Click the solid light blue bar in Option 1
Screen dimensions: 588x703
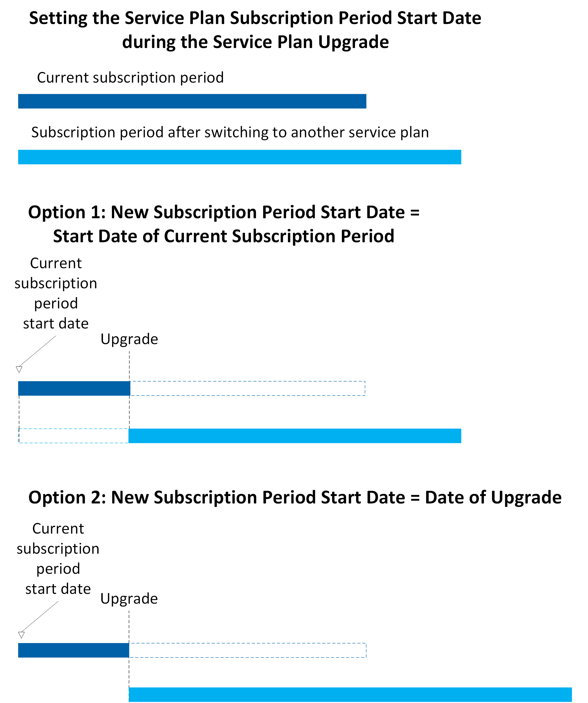point(294,436)
